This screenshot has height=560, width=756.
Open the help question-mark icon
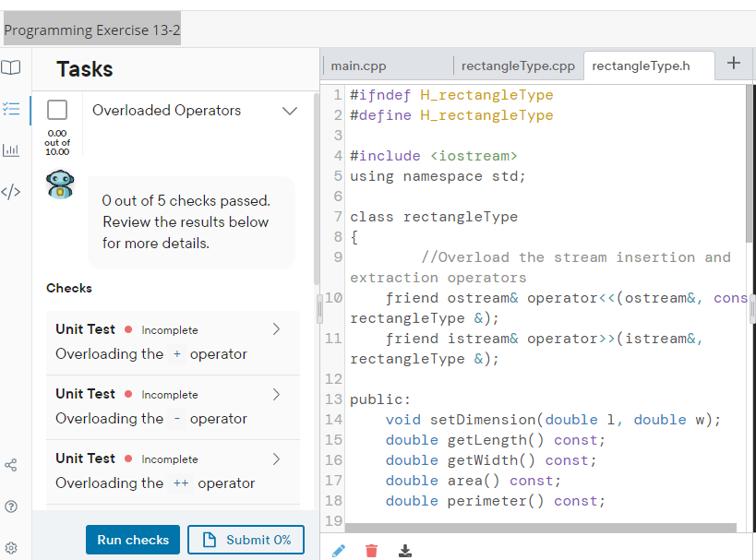12,506
